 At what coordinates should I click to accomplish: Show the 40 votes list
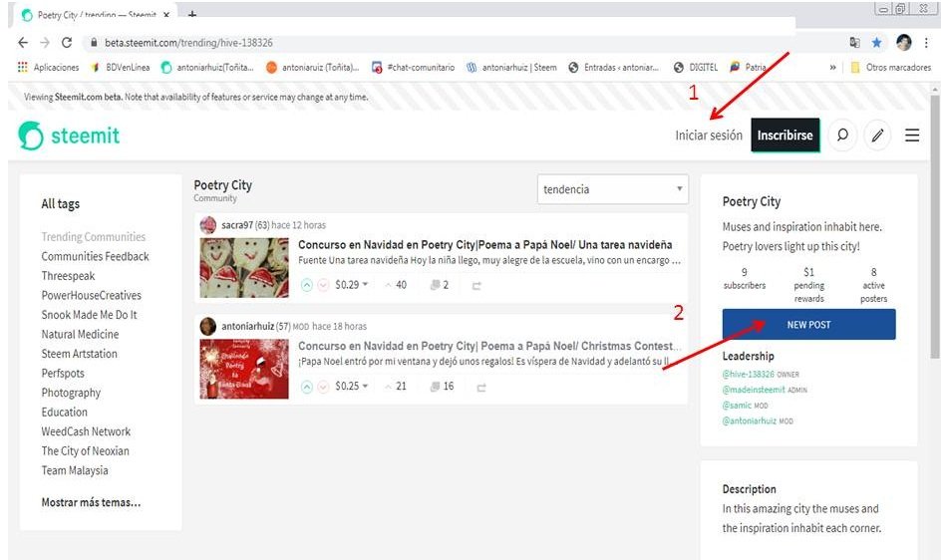pyautogui.click(x=396, y=285)
